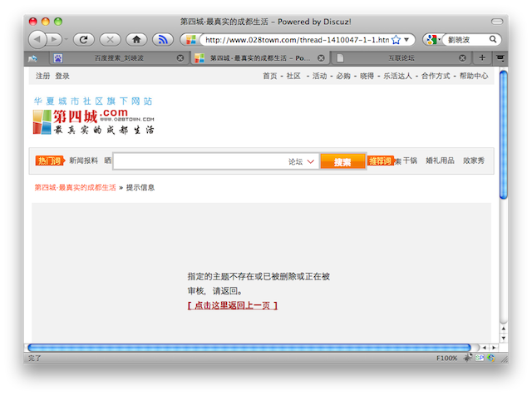The image size is (532, 396).
Task: Click the orange 搜索 button
Action: (x=342, y=161)
